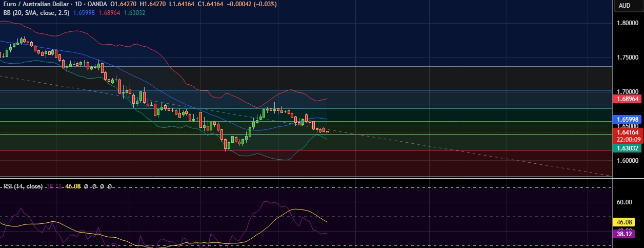
Task: Click the 1.60000 price axis label
Action: coord(628,160)
